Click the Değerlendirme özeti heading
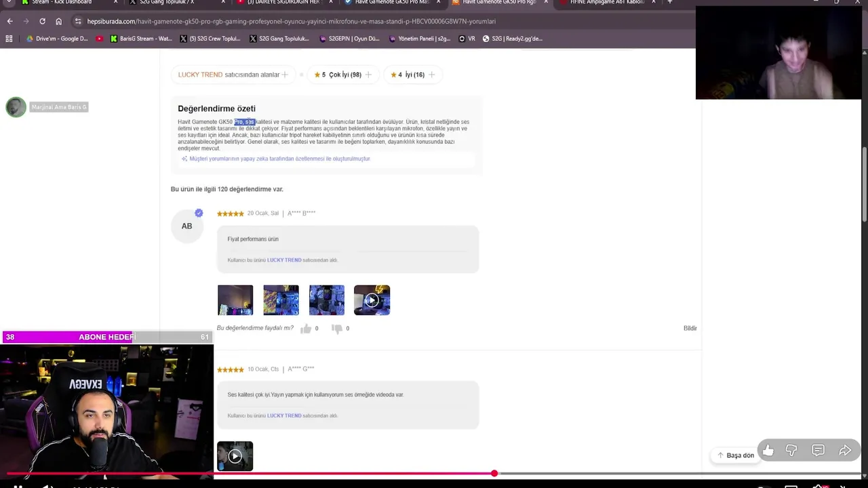 [216, 108]
